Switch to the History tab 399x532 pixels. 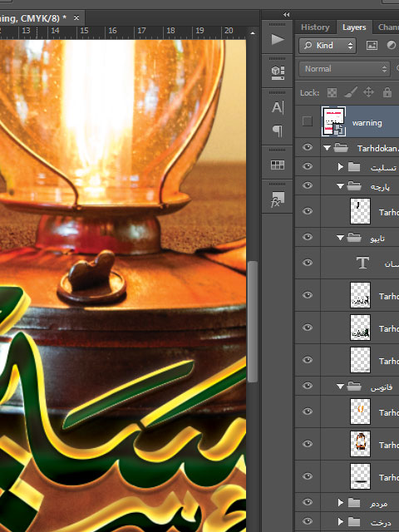(315, 27)
